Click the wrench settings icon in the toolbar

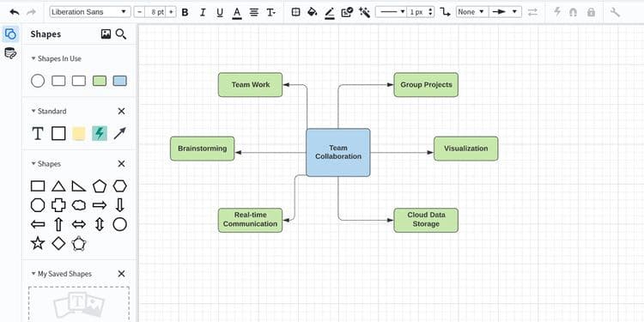coord(615,12)
